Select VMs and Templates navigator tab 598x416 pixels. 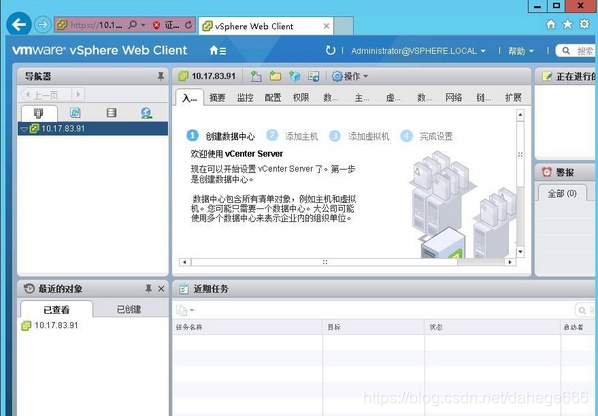click(x=75, y=112)
